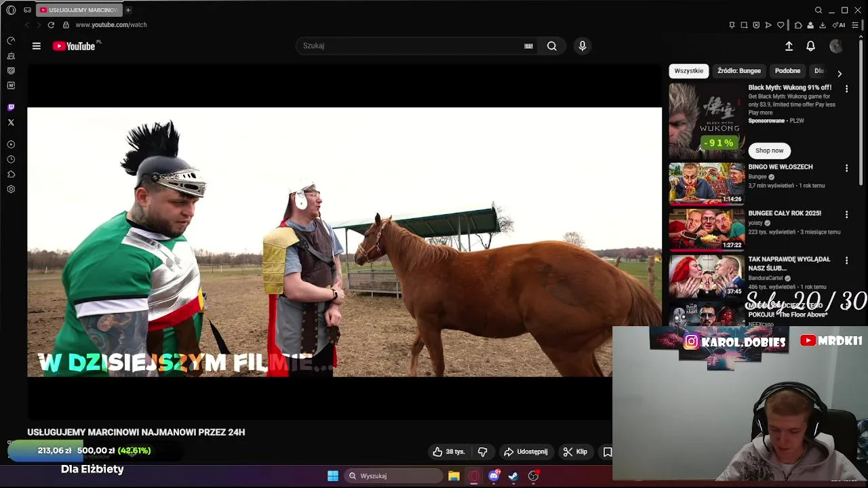
Task: Open GX Control speedometer in sidebar
Action: [11, 41]
